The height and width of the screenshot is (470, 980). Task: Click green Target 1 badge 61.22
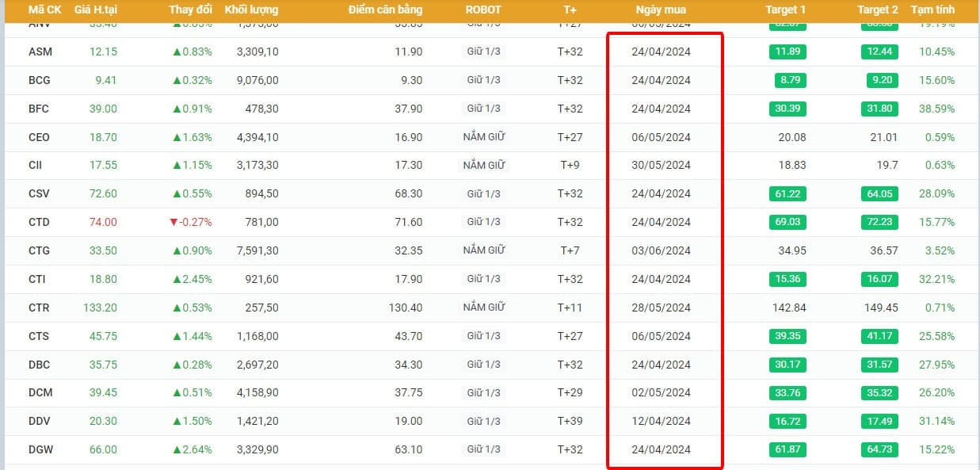[x=787, y=193]
